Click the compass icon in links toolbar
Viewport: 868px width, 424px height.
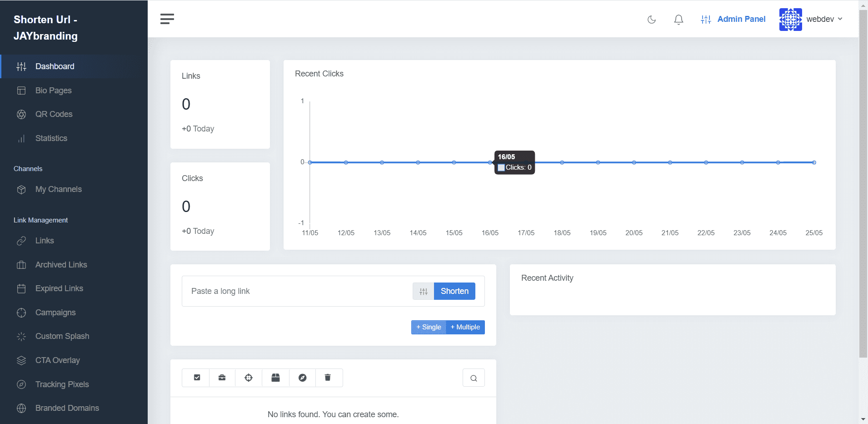[302, 378]
